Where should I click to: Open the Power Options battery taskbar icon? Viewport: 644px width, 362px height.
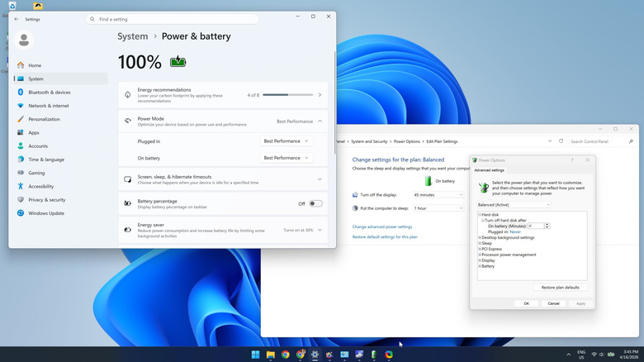[x=374, y=355]
